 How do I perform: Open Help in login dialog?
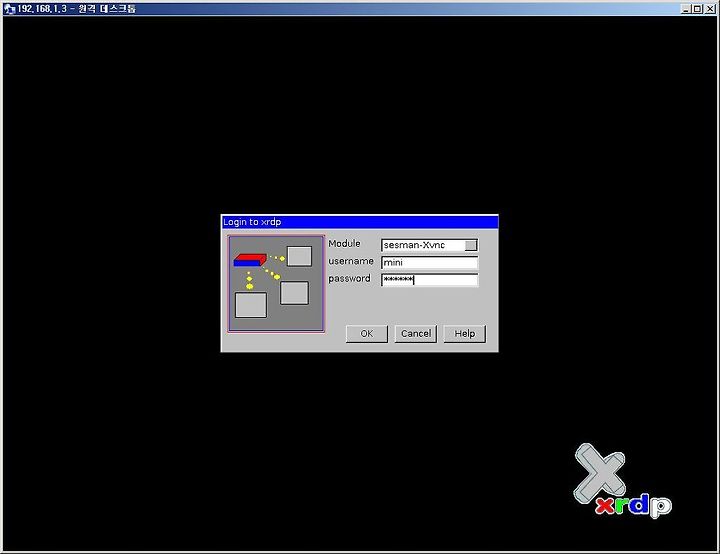[x=465, y=334]
